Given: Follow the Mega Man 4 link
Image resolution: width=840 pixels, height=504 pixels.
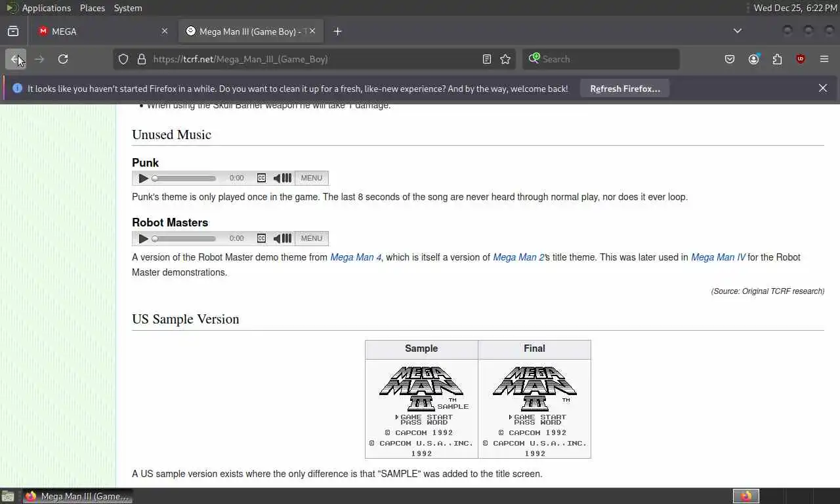Looking at the screenshot, I should [x=356, y=257].
